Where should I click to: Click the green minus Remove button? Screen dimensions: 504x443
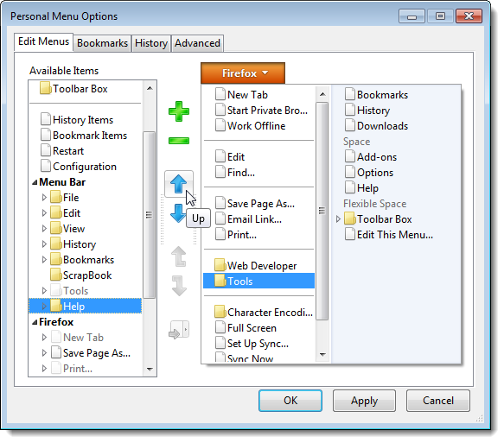179,141
